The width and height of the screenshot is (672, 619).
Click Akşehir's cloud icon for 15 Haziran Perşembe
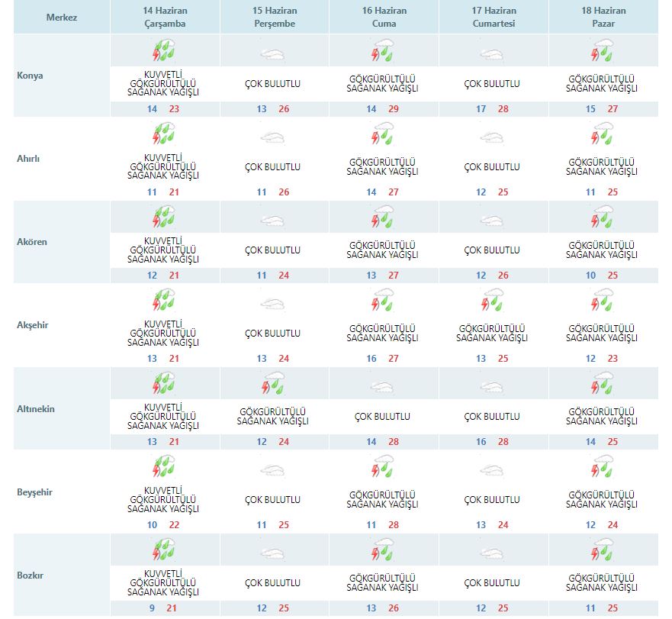[272, 304]
